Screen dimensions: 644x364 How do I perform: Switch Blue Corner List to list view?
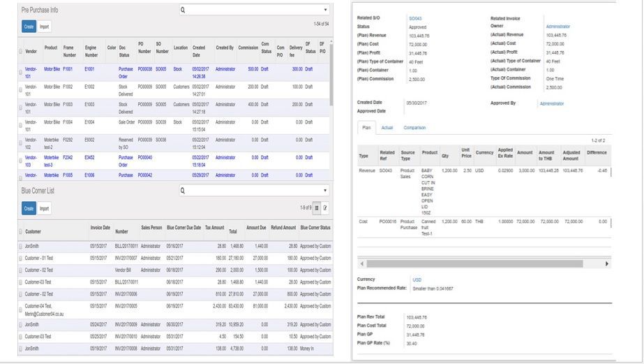[x=316, y=208]
